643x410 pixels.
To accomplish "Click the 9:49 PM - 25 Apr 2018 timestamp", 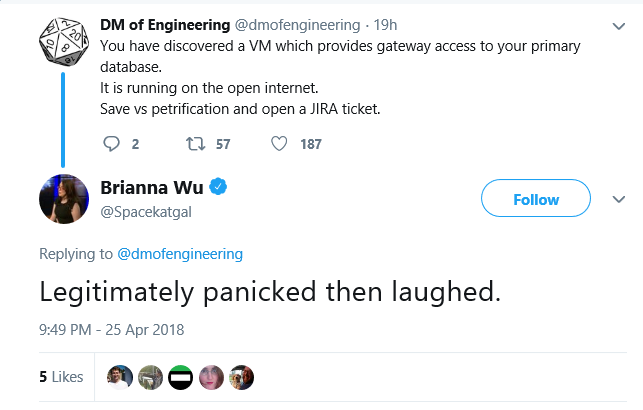I will 112,330.
